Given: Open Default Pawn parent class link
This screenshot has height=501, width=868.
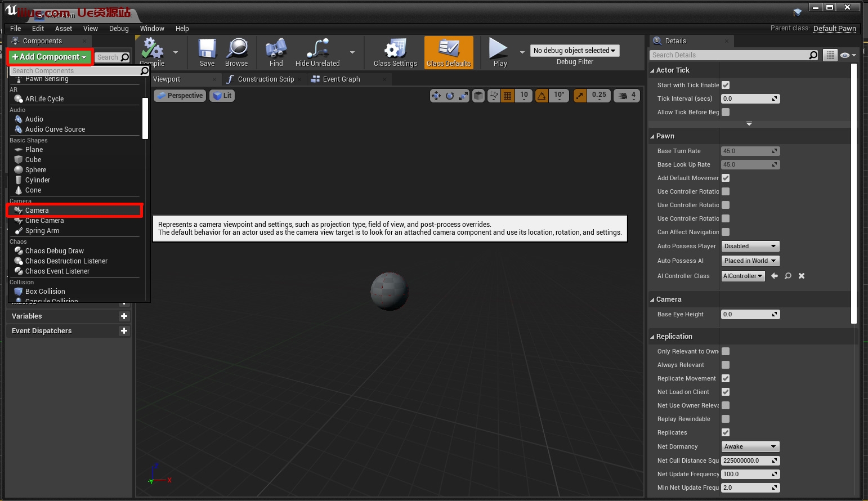Looking at the screenshot, I should (834, 29).
